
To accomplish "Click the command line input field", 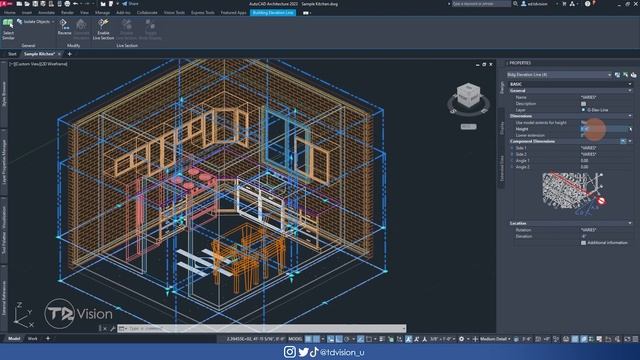I will coord(265,328).
